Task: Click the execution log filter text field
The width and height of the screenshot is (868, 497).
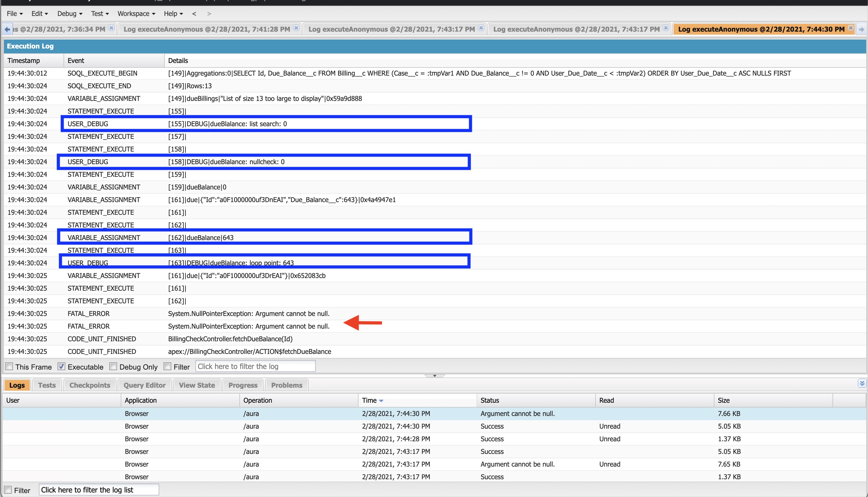Action: pyautogui.click(x=255, y=367)
